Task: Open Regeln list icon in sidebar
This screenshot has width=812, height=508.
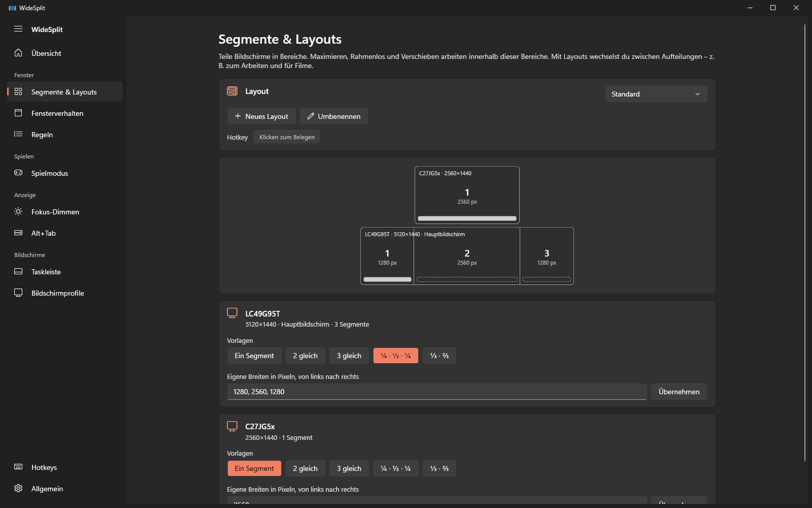Action: click(x=18, y=134)
